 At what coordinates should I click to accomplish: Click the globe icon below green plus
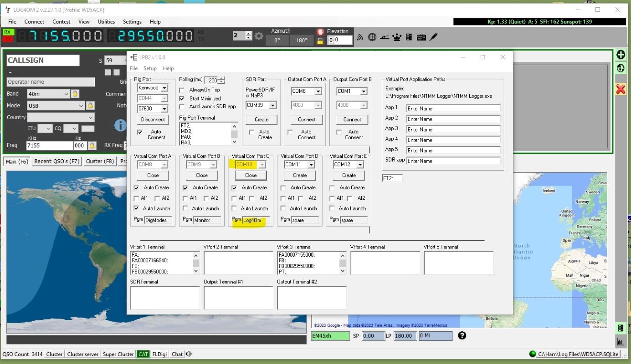pyautogui.click(x=621, y=68)
